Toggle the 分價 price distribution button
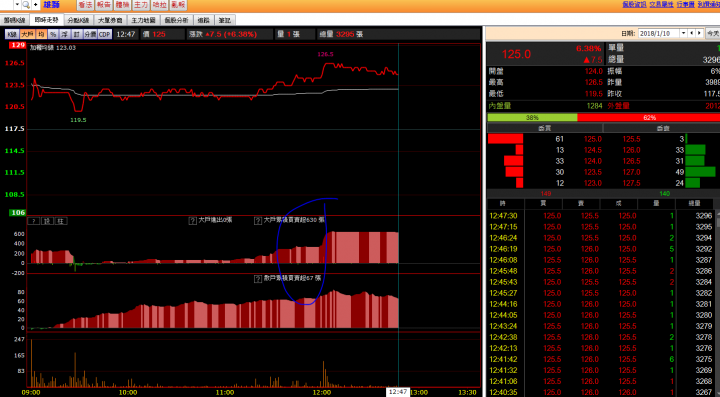 pyautogui.click(x=90, y=34)
